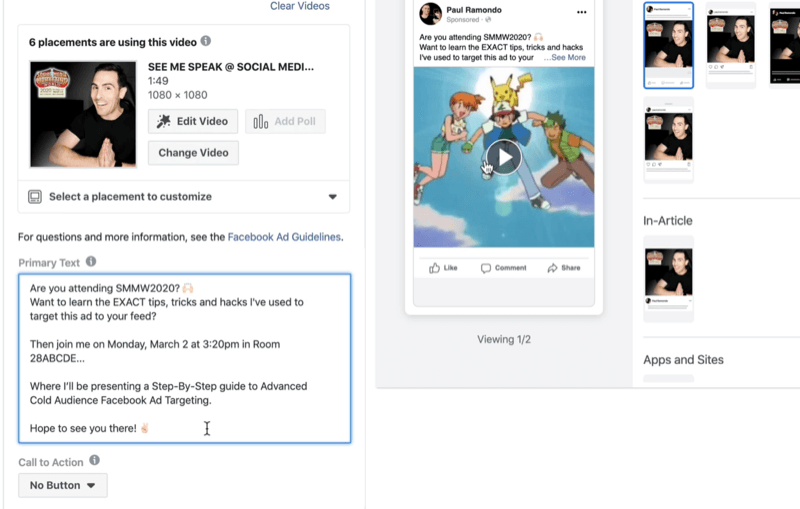
Task: Click the In-Article section heading
Action: click(x=667, y=221)
